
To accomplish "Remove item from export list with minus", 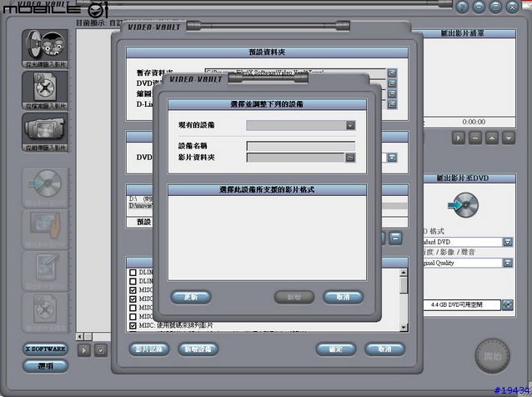I will click(x=475, y=138).
